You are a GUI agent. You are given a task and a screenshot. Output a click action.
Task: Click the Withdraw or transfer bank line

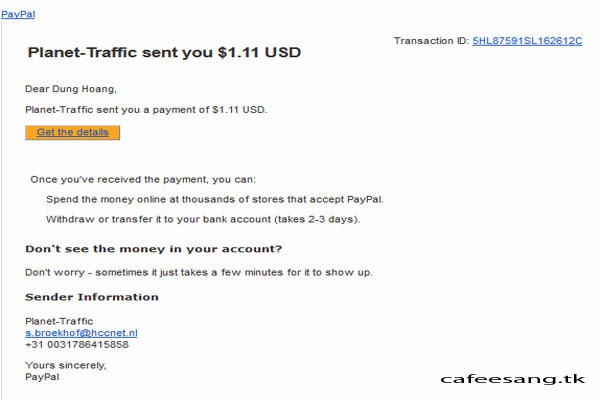point(203,219)
